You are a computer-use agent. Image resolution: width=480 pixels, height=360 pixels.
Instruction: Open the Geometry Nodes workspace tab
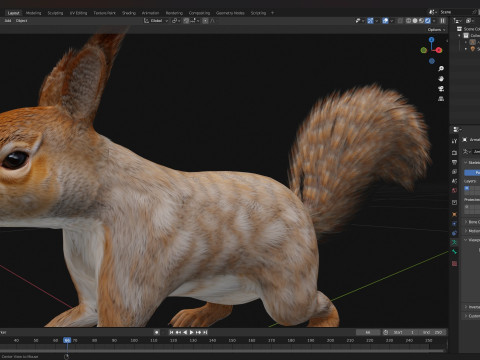pyautogui.click(x=230, y=13)
